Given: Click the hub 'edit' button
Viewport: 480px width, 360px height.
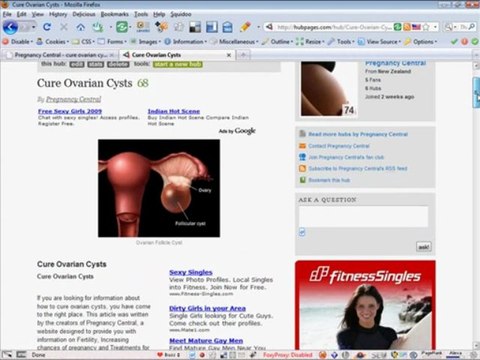Looking at the screenshot, I should (77, 64).
